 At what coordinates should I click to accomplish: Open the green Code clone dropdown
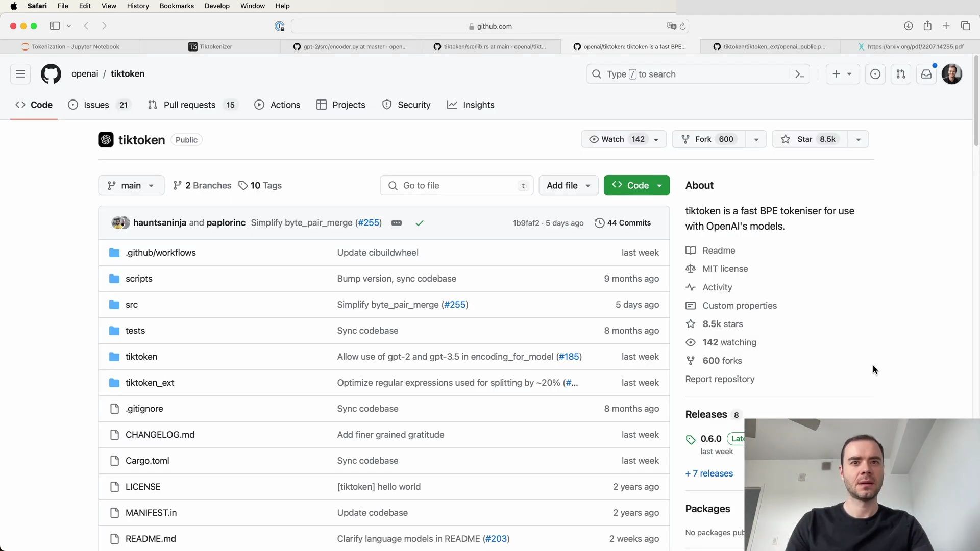[x=636, y=185]
